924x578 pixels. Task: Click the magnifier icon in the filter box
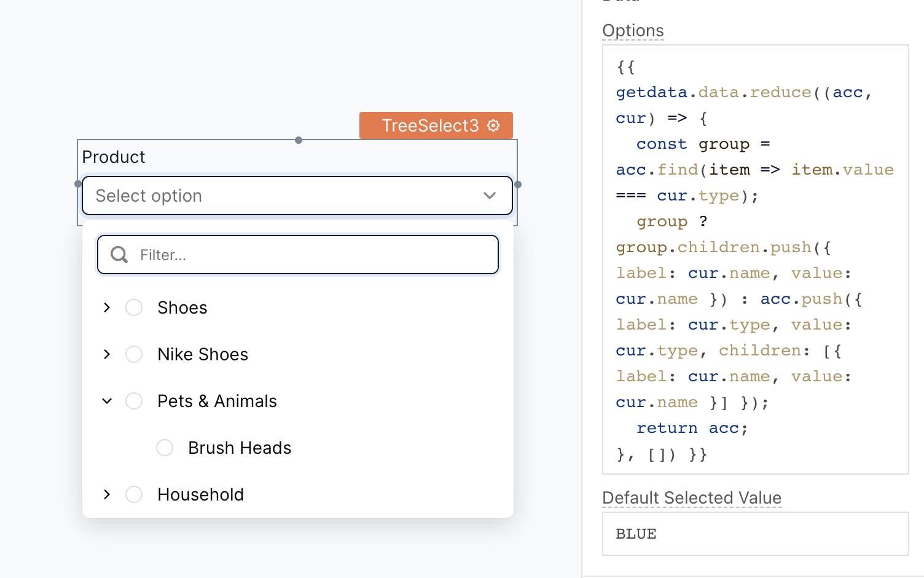(119, 254)
